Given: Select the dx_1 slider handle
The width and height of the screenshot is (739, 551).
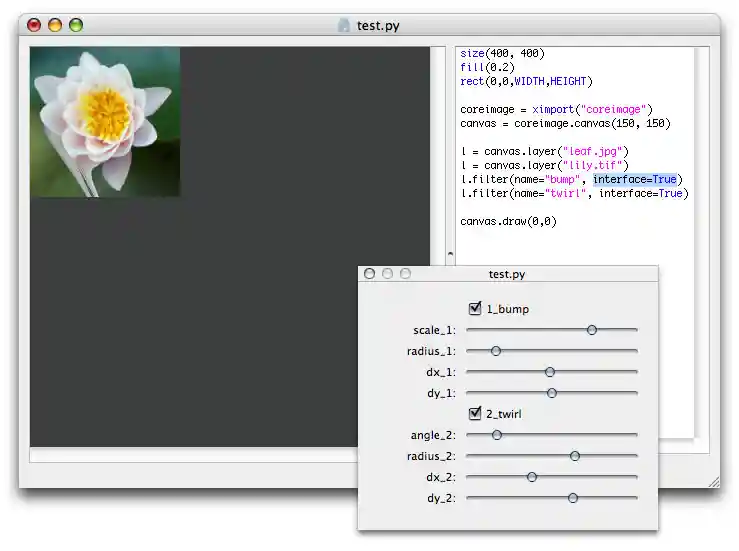Looking at the screenshot, I should point(550,372).
